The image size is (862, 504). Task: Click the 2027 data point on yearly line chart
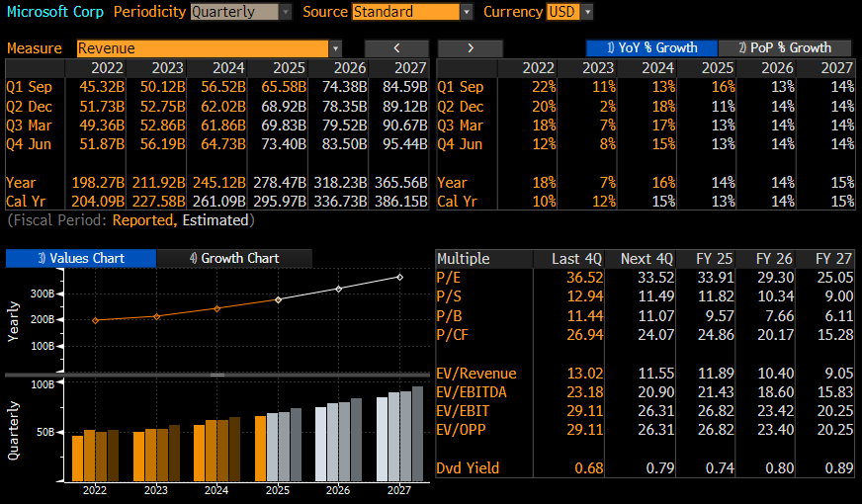coord(400,277)
